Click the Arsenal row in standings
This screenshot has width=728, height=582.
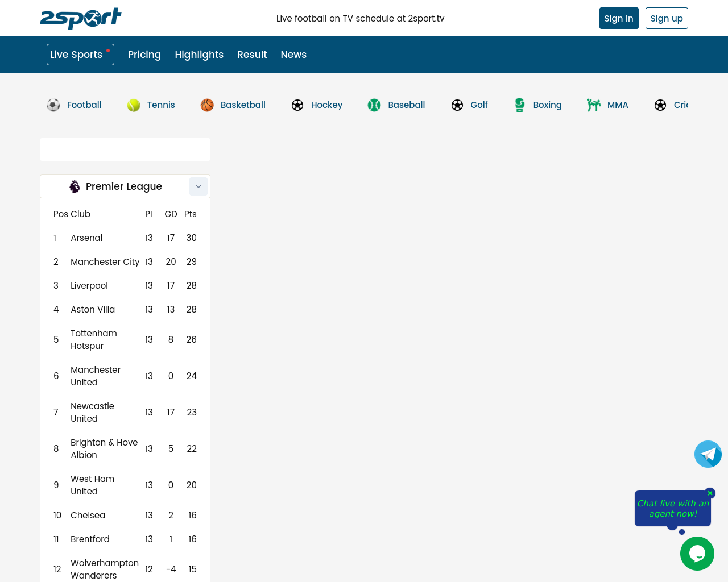tap(125, 238)
